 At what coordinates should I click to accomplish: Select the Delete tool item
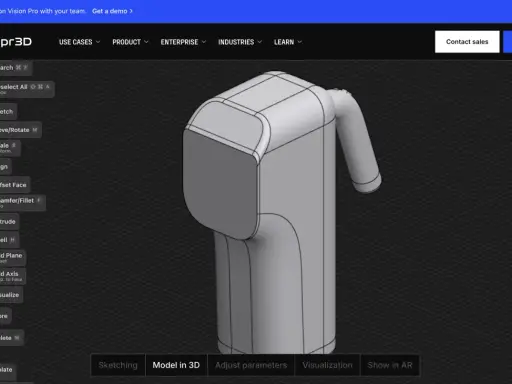11,338
